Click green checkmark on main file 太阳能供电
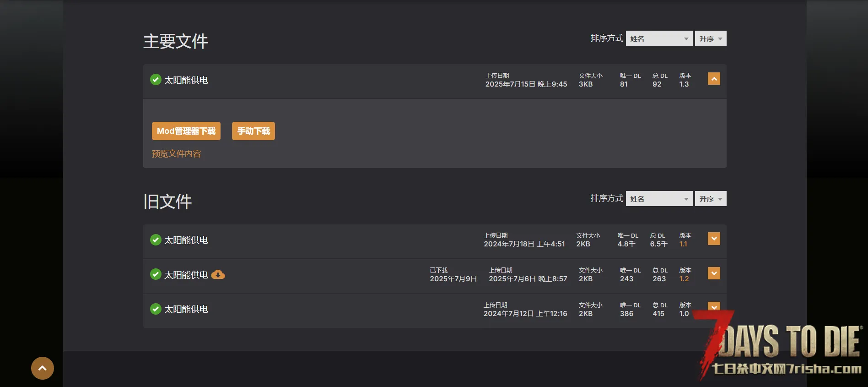Screen dimensions: 868x387 click(156, 80)
